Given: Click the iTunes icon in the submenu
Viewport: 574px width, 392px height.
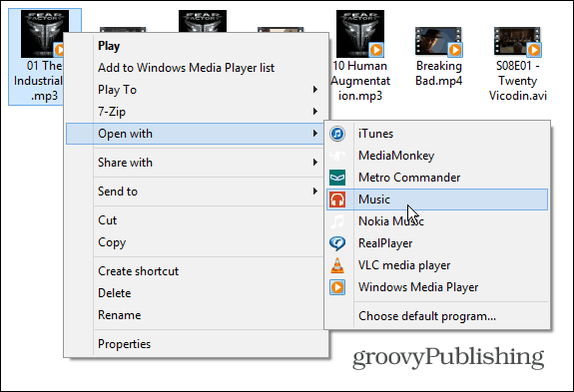Looking at the screenshot, I should pos(337,134).
